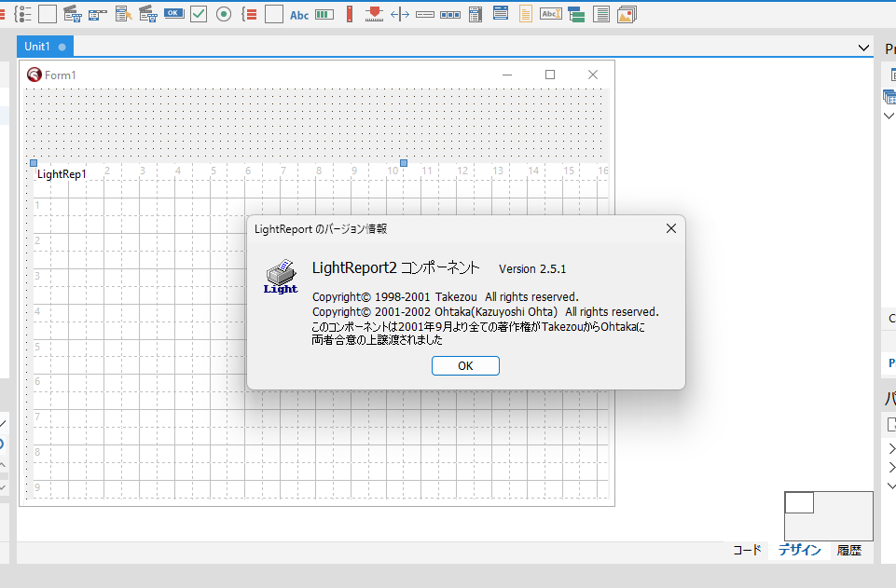Select the red list box component icon
896x588 pixels.
(x=249, y=14)
